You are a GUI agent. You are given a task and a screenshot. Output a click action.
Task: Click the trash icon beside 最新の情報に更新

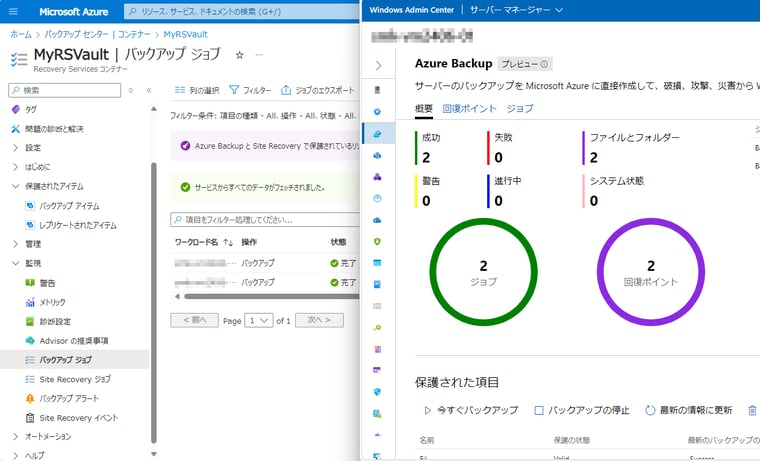[x=752, y=410]
